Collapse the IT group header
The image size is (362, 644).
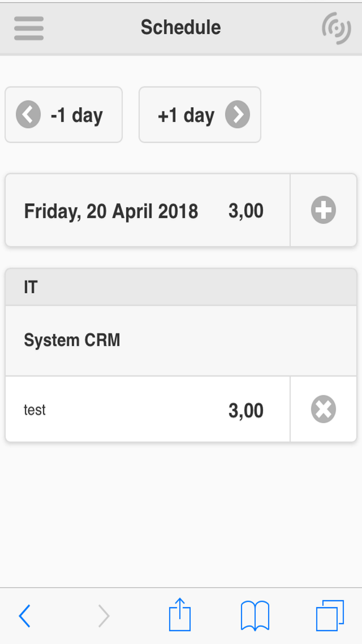[181, 287]
